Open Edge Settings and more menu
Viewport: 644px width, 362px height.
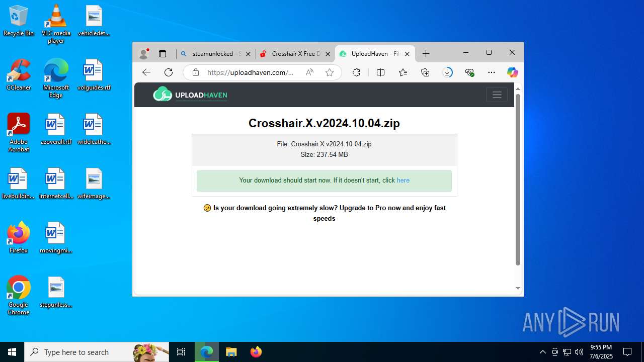pyautogui.click(x=492, y=72)
